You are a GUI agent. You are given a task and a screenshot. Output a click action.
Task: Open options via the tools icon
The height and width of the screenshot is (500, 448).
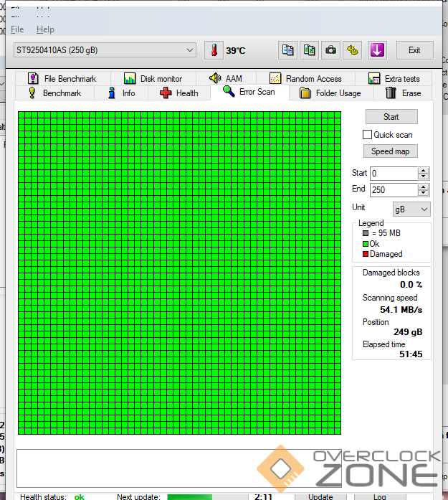(353, 50)
